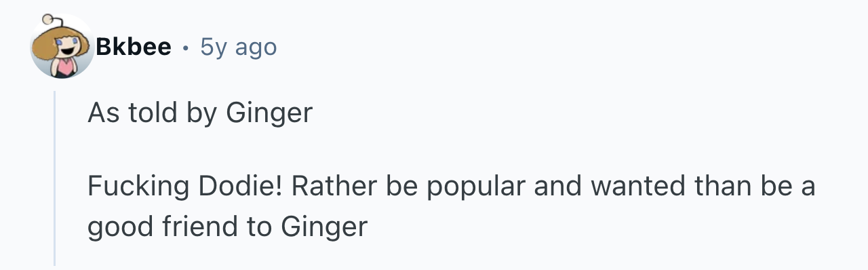Open Bkbee's avatar profile picture

pos(62,47)
